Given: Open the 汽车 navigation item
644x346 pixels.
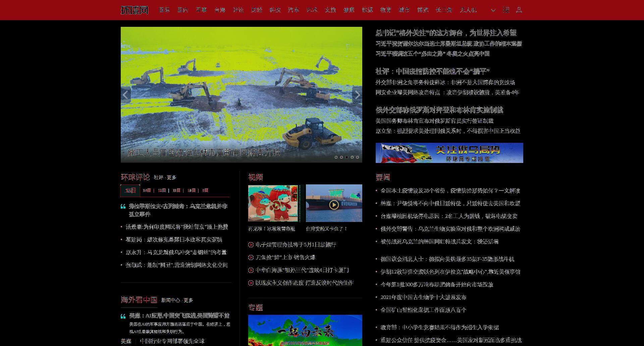Looking at the screenshot, I should [x=293, y=10].
